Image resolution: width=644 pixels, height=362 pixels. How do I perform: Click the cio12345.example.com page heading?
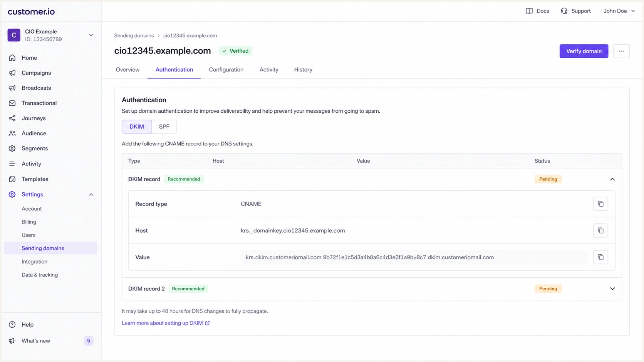(x=163, y=51)
